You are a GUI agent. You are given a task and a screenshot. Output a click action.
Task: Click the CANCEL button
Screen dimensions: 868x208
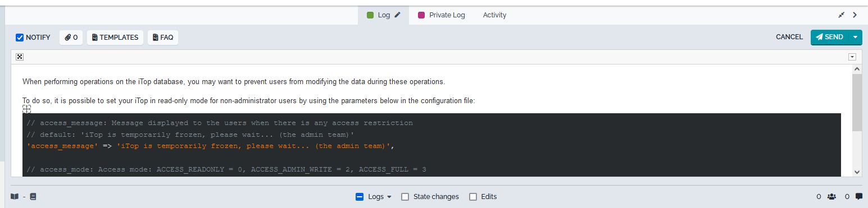click(789, 37)
